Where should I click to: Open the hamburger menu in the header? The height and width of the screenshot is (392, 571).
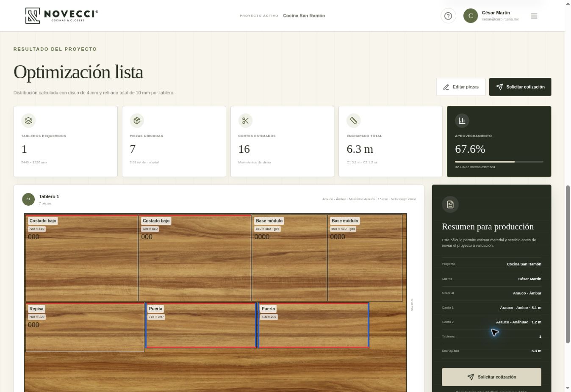tap(534, 16)
